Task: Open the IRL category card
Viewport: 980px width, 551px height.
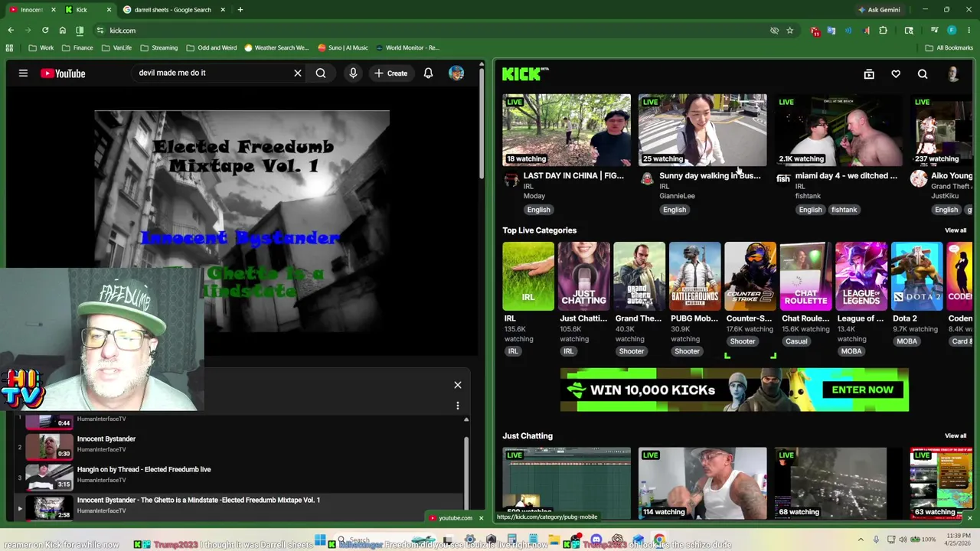Action: (x=528, y=276)
